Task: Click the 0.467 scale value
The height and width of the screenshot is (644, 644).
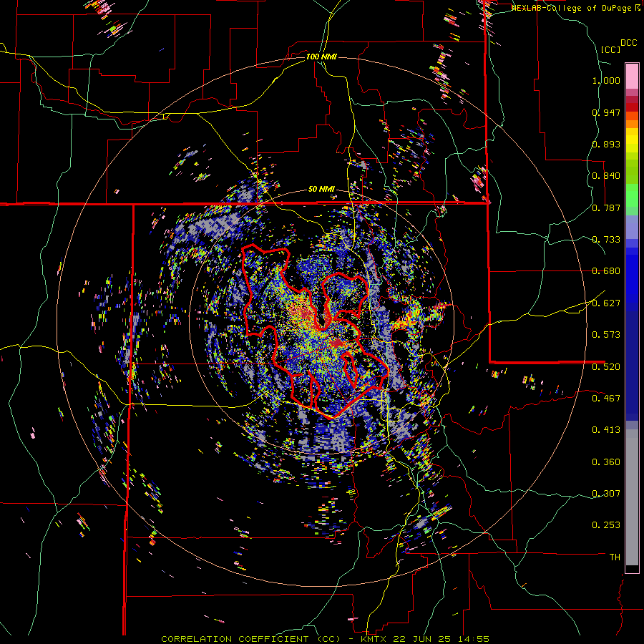Action: [606, 399]
